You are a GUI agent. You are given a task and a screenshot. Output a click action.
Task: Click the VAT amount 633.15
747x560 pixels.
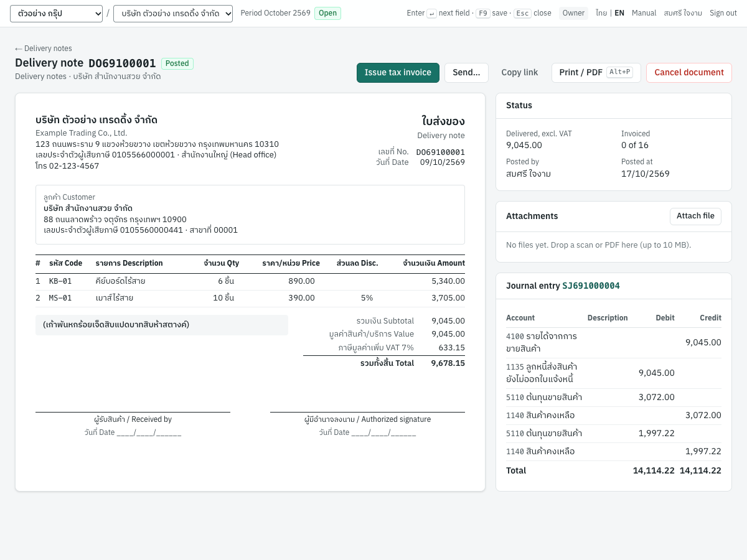click(x=452, y=348)
